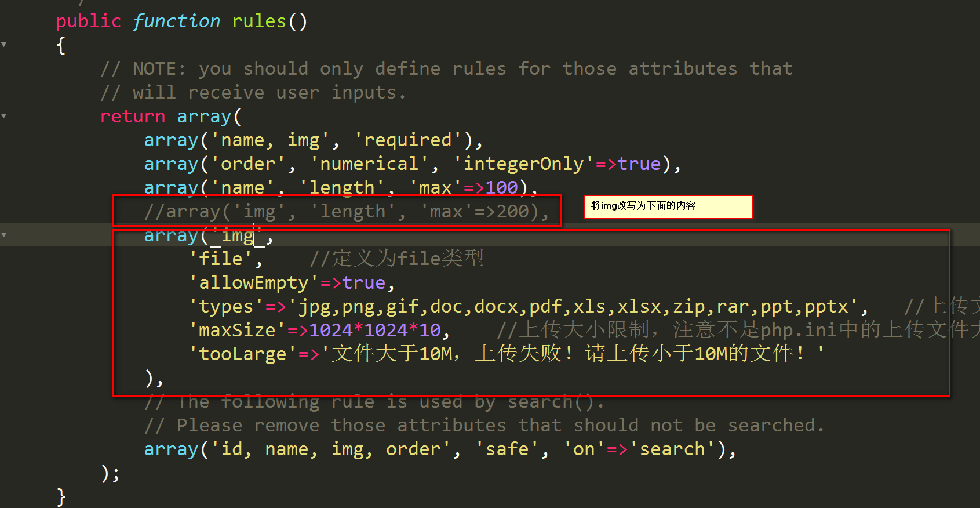
Task: Click the 'maxSize' key string
Action: (237, 331)
